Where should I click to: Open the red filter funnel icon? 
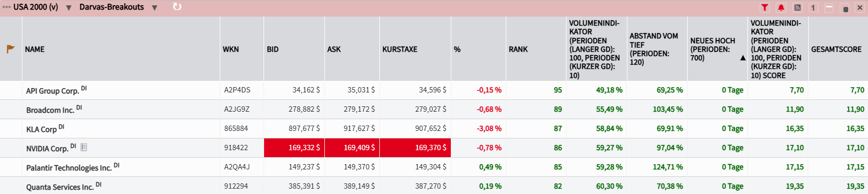point(765,7)
